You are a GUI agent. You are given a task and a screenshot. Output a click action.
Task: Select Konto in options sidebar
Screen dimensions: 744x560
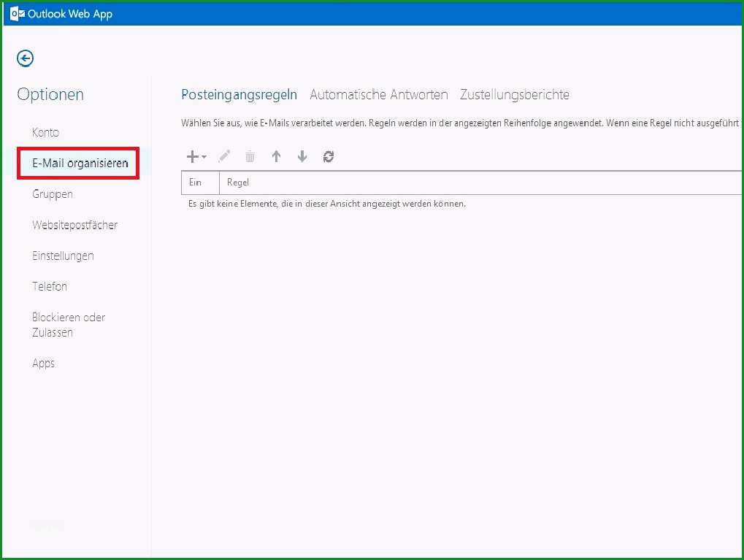tap(45, 132)
